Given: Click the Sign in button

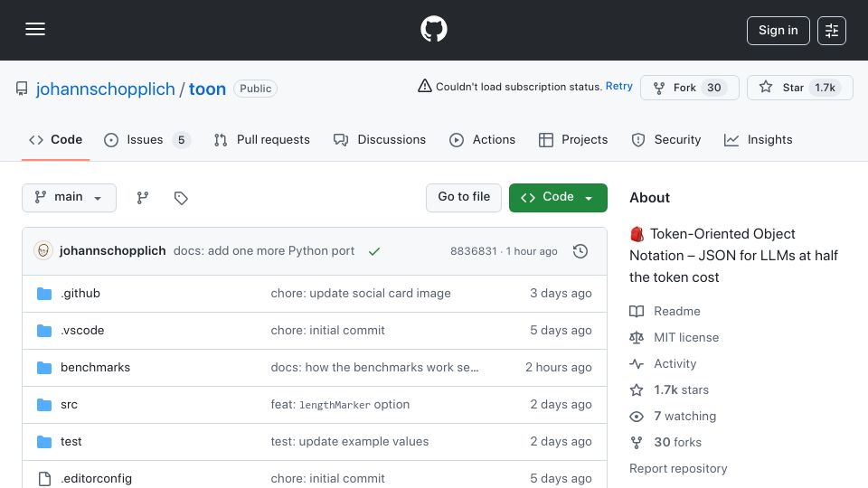Looking at the screenshot, I should click(x=778, y=31).
